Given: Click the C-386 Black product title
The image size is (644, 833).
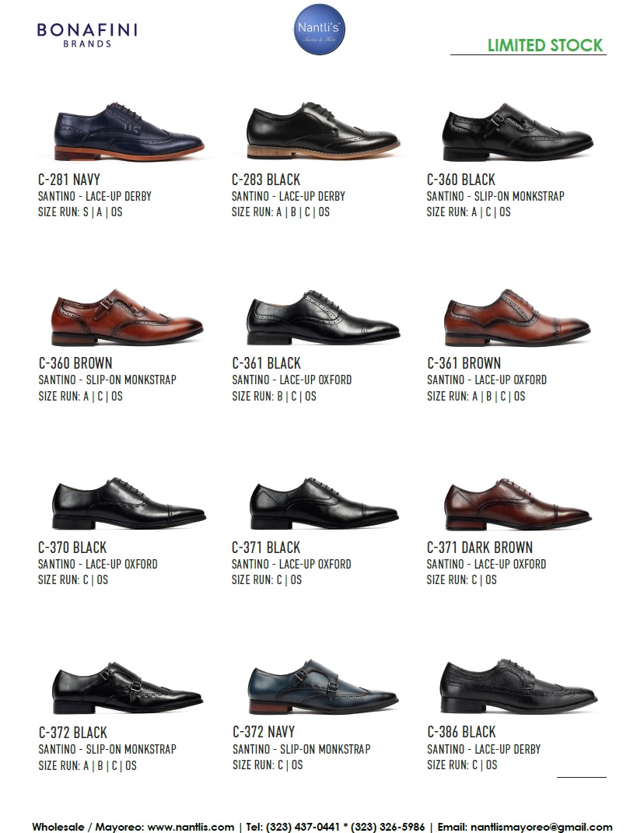Looking at the screenshot, I should coord(461,732).
